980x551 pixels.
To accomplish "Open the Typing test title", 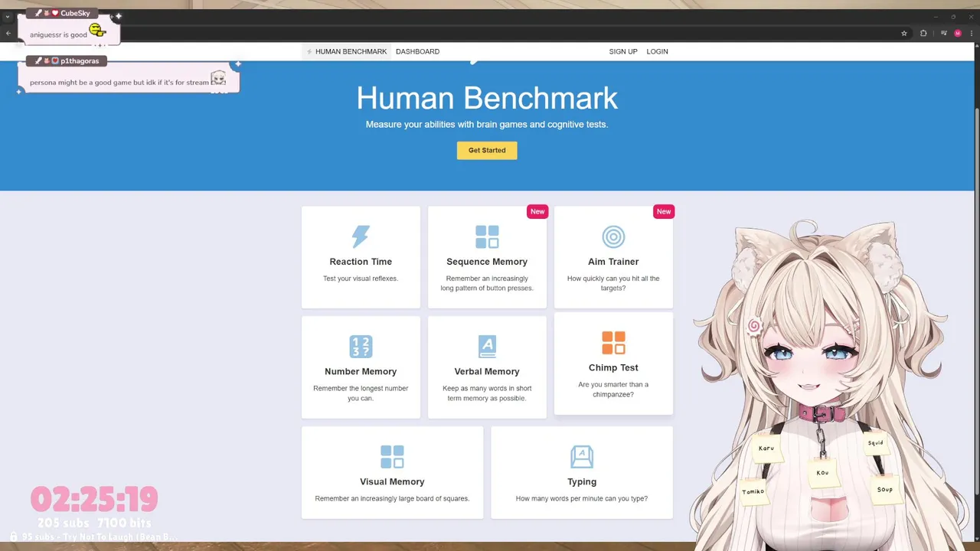I will point(582,482).
